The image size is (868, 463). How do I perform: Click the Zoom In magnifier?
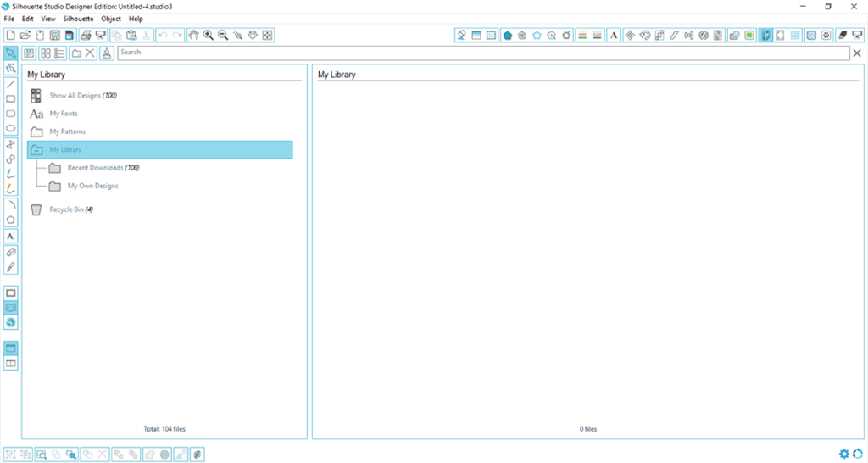click(209, 35)
